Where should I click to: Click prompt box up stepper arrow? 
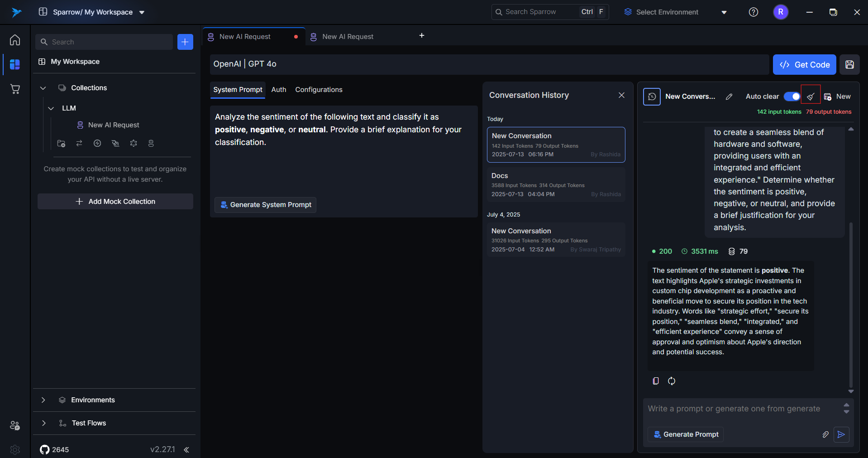846,405
